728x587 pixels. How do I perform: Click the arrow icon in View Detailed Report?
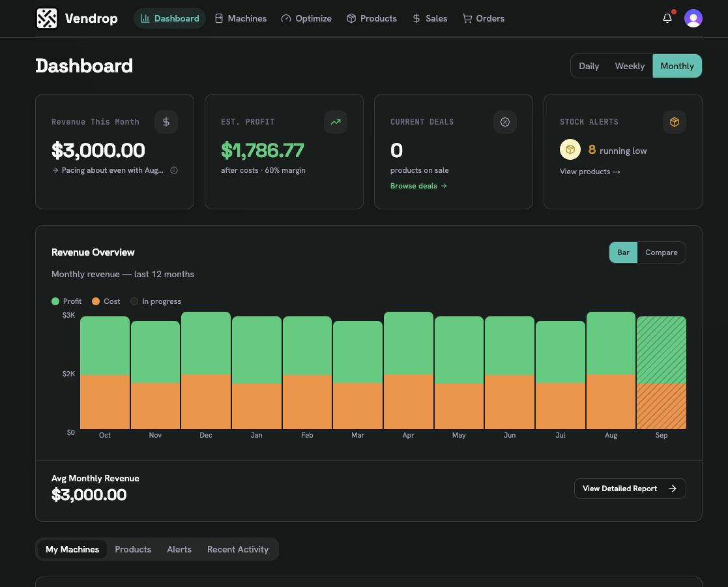673,489
